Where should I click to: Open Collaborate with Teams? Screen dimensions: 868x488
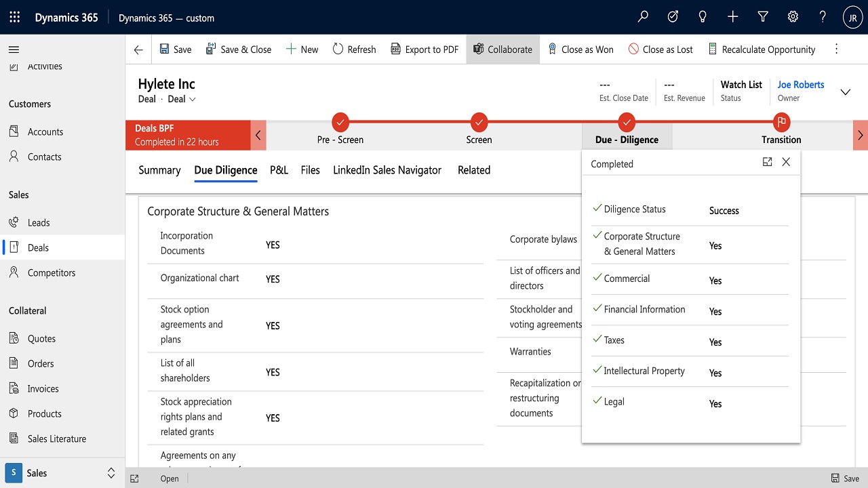[502, 49]
